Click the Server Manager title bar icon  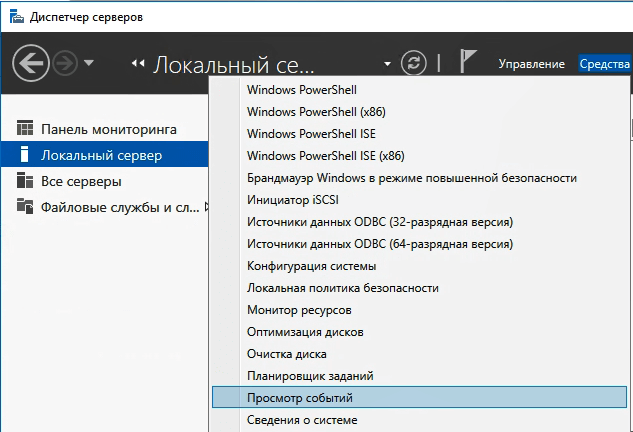(17, 17)
